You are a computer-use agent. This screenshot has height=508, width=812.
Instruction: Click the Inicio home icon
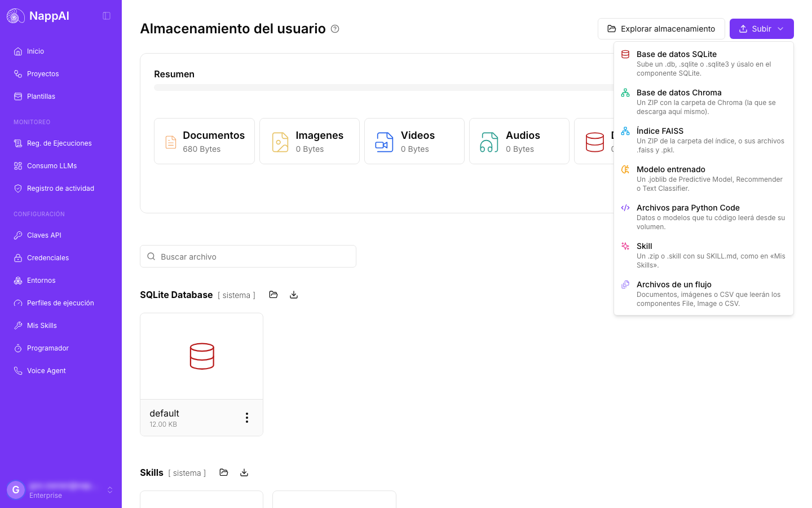coord(18,51)
